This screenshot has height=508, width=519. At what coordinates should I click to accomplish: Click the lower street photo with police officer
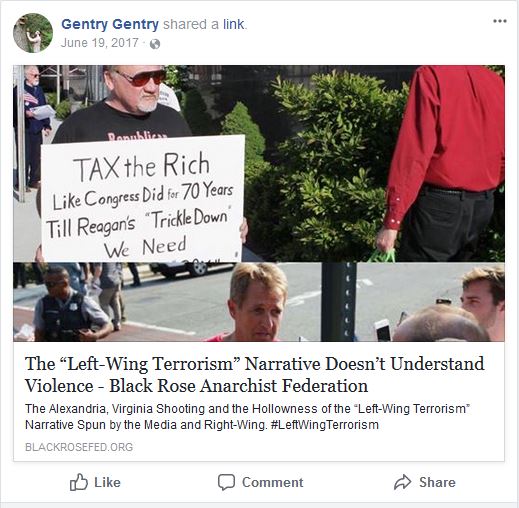259,302
